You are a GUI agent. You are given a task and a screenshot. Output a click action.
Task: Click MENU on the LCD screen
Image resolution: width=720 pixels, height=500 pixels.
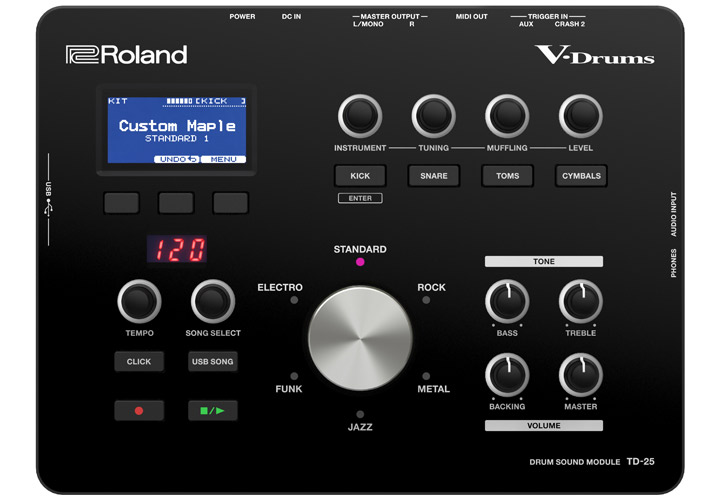(223, 159)
